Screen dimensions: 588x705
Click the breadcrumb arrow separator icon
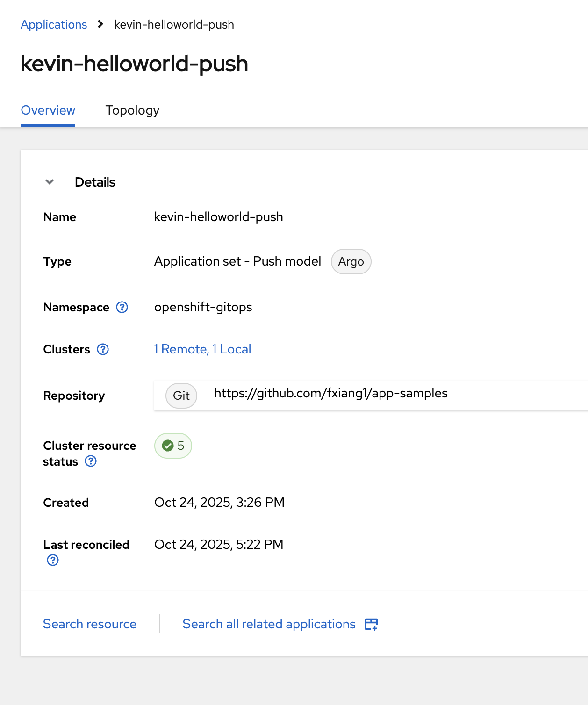point(100,24)
